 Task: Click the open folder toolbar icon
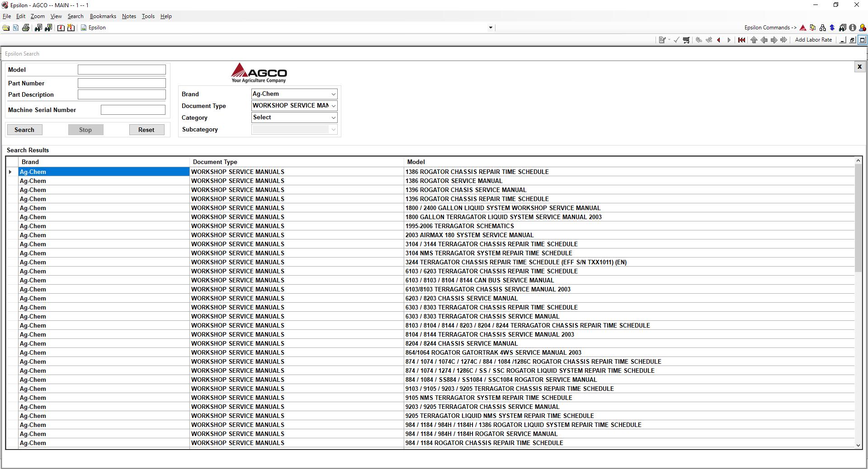pos(6,28)
